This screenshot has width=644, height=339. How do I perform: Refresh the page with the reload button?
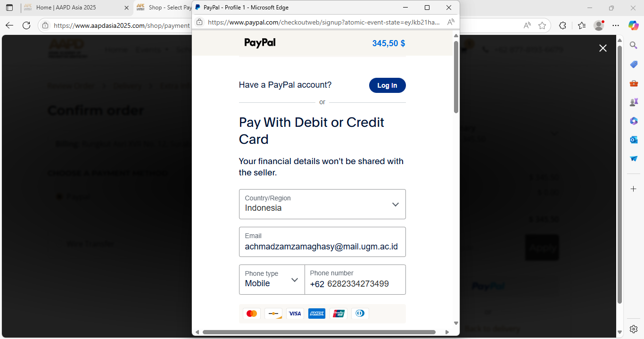(26, 25)
